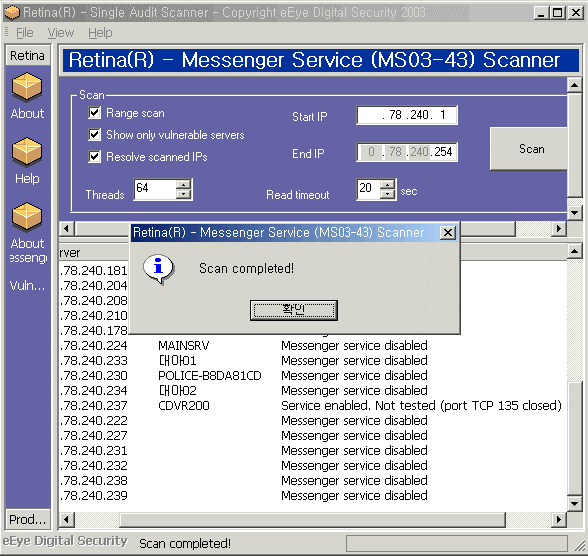Click the eYe Digital Security status bar label
The width and height of the screenshot is (588, 556).
pyautogui.click(x=65, y=541)
